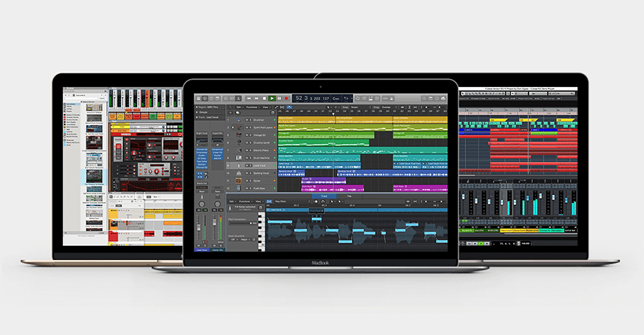Stop playback in Logic

265,98
